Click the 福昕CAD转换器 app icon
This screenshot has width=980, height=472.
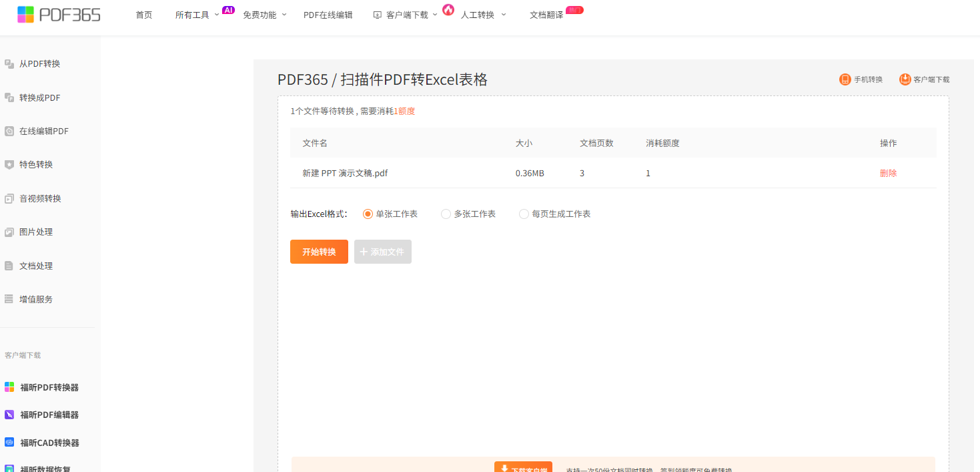9,443
